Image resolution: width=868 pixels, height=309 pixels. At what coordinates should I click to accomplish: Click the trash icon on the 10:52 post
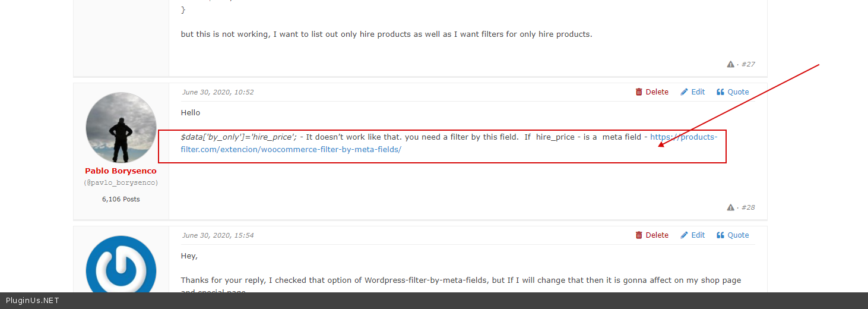639,92
